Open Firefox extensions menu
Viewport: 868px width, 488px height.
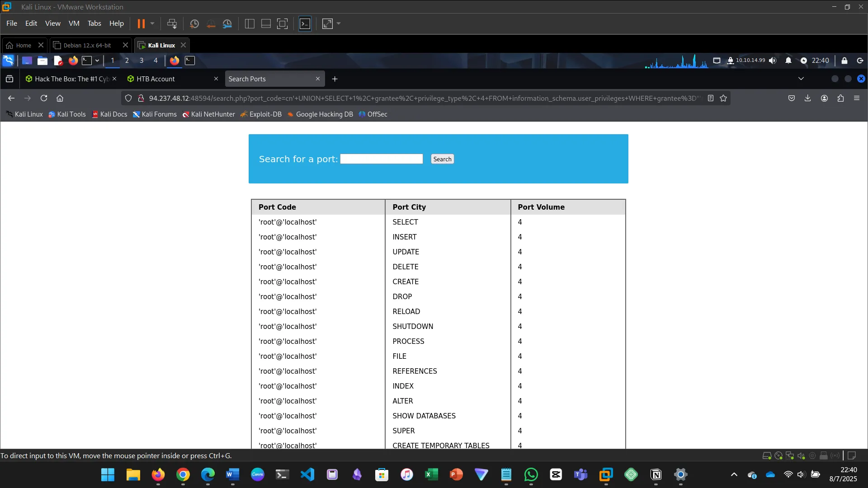pyautogui.click(x=840, y=98)
